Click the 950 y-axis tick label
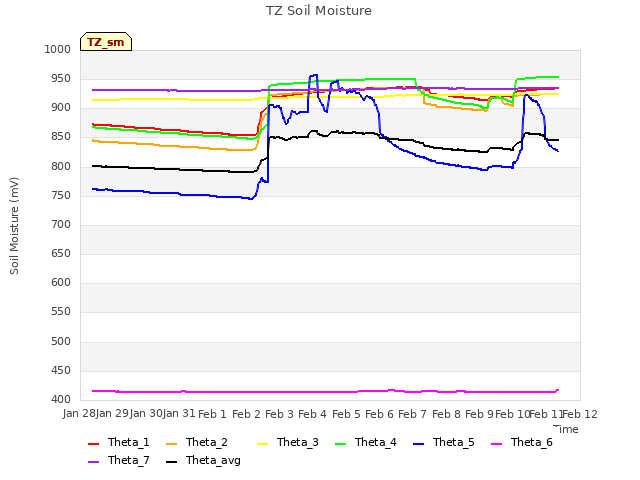Image resolution: width=640 pixels, height=480 pixels. click(61, 78)
